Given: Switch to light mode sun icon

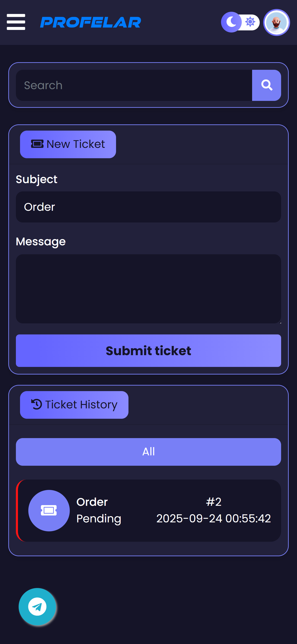Looking at the screenshot, I should pos(250,22).
